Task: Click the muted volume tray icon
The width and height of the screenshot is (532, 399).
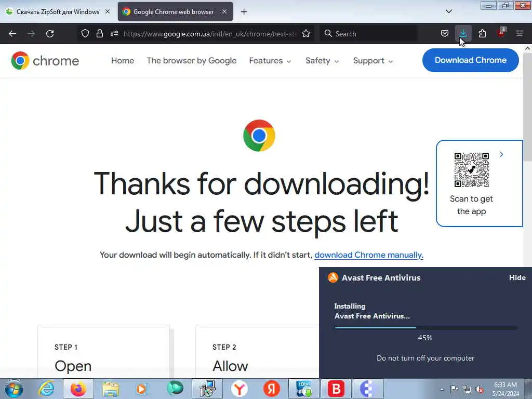Action: coord(480,390)
